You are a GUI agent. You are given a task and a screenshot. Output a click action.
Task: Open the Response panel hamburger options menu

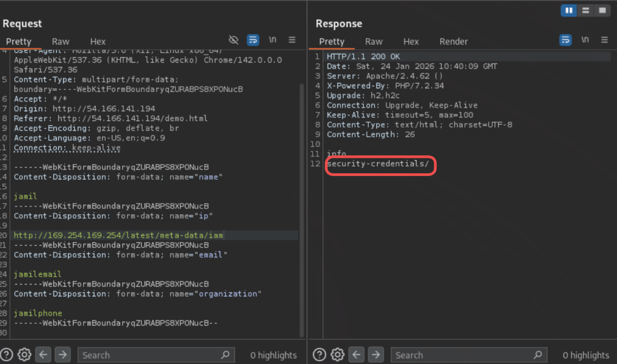pos(604,40)
